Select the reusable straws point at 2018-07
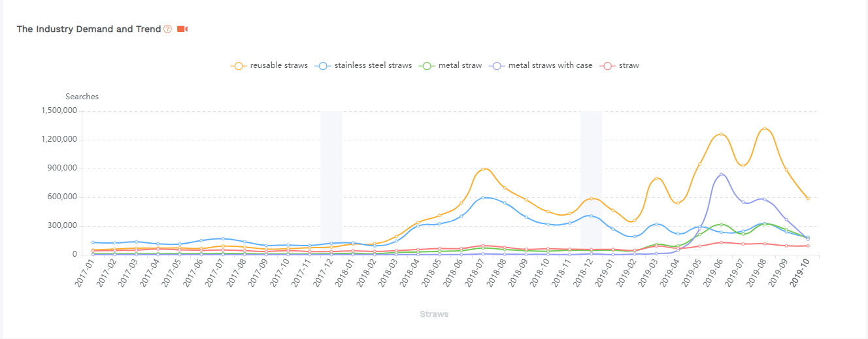 click(483, 169)
